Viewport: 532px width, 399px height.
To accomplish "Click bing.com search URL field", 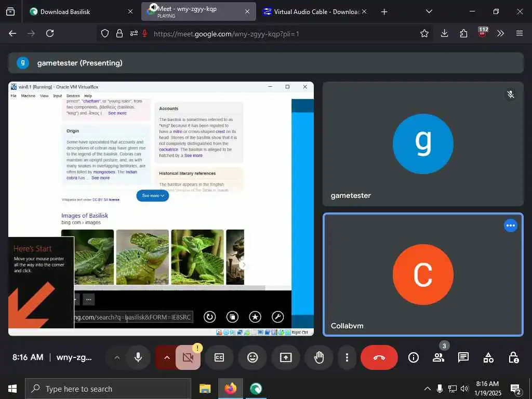I will [134, 317].
